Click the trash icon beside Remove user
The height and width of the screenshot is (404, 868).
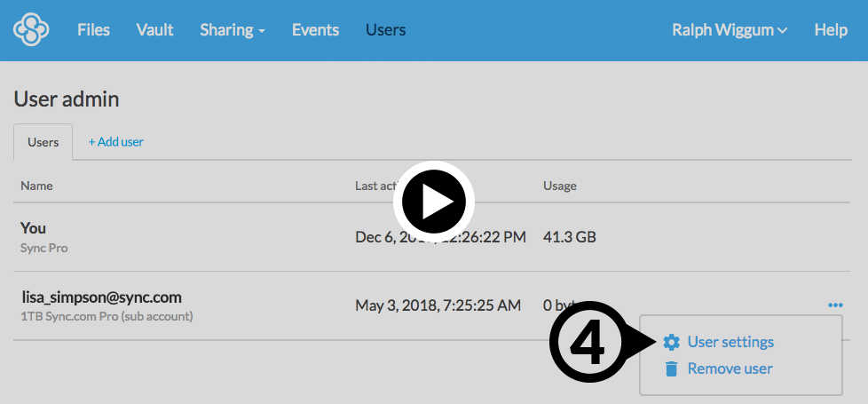point(672,368)
